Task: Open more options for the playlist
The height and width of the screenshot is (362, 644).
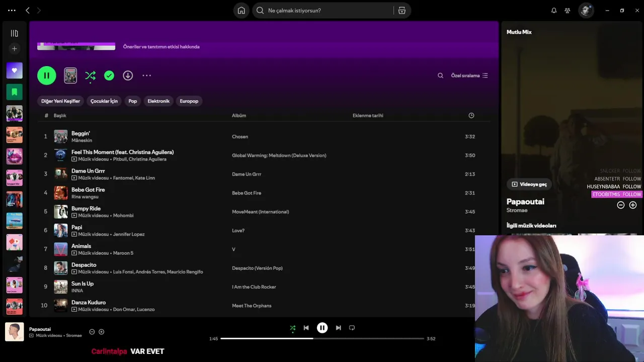Action: (x=146, y=75)
